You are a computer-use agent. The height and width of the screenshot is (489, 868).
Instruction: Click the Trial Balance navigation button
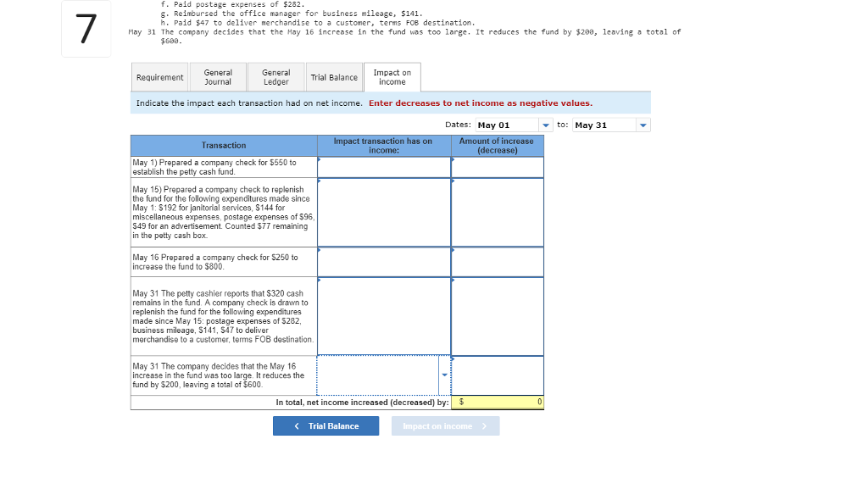[325, 425]
